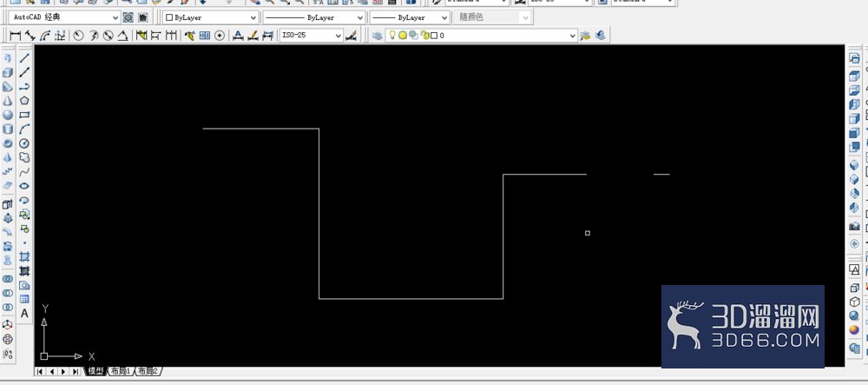Select the Ellipse tool
This screenshot has width=868, height=385.
[x=24, y=186]
